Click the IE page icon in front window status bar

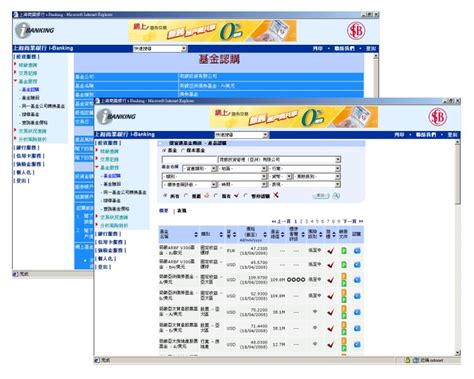pos(97,360)
